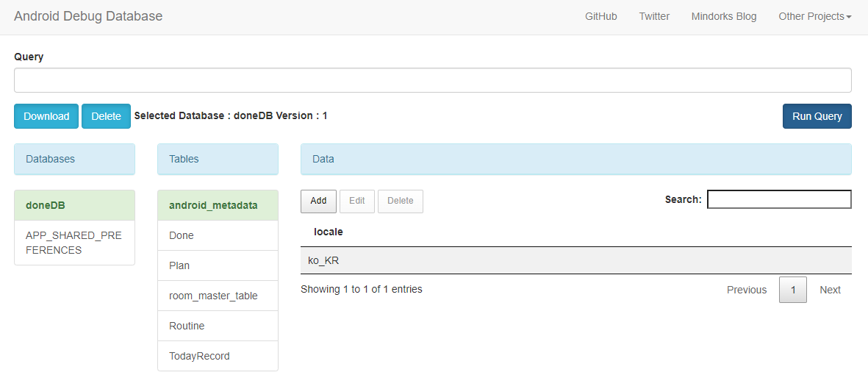Click the Edit row button
Screen dimensions: 868x389
(x=357, y=201)
